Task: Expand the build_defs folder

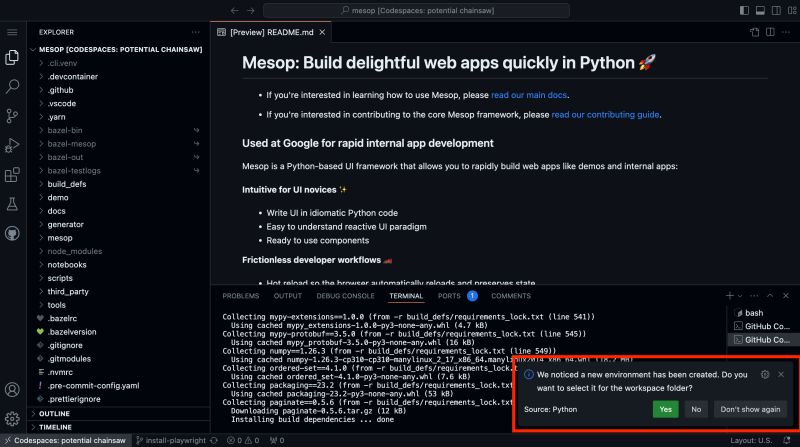Action: click(x=118, y=184)
